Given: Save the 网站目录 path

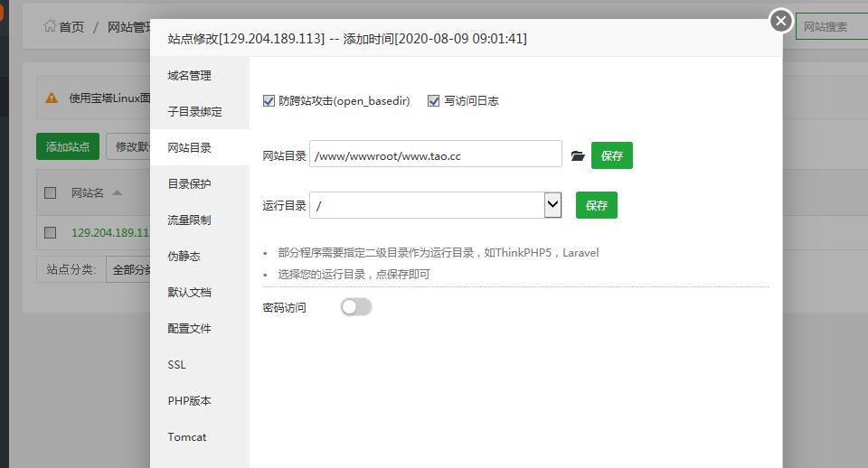Looking at the screenshot, I should (612, 155).
